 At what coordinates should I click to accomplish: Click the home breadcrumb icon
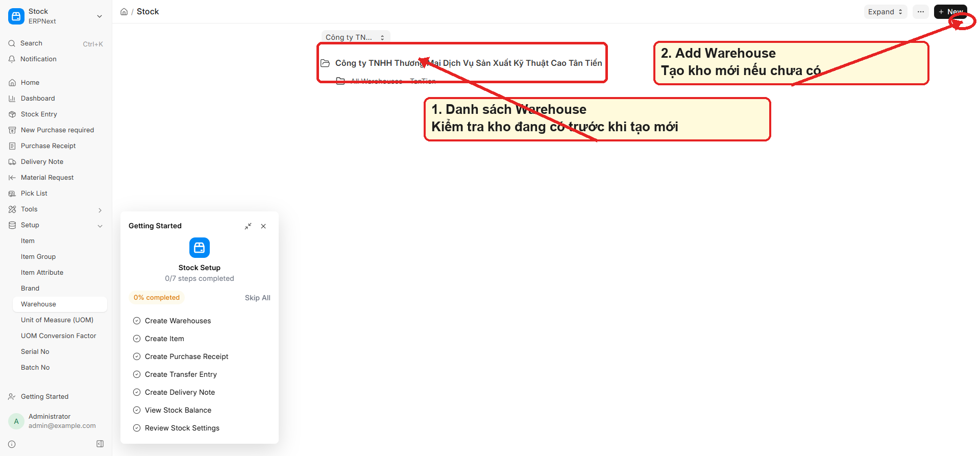click(x=124, y=12)
